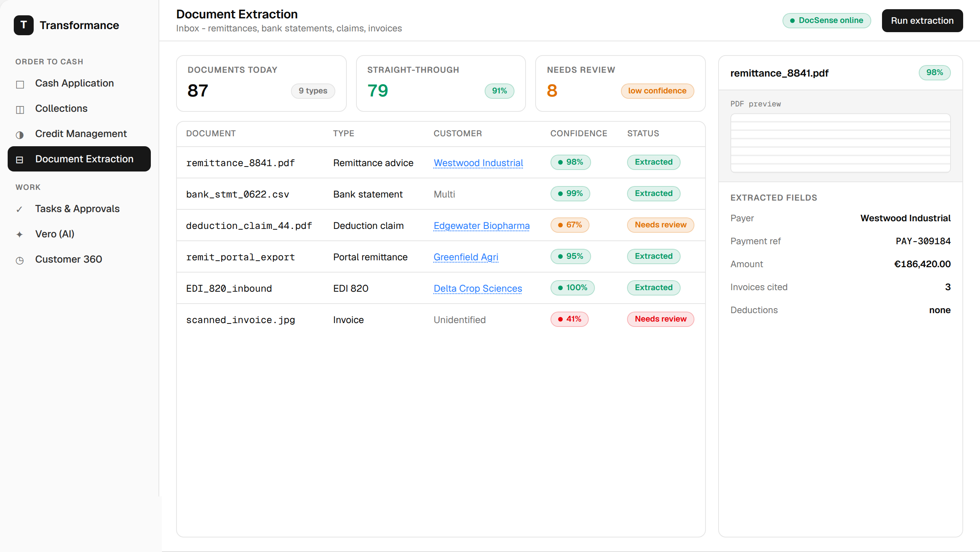Viewport: 980px width, 552px height.
Task: Click the 100% confidence pill
Action: (x=572, y=287)
